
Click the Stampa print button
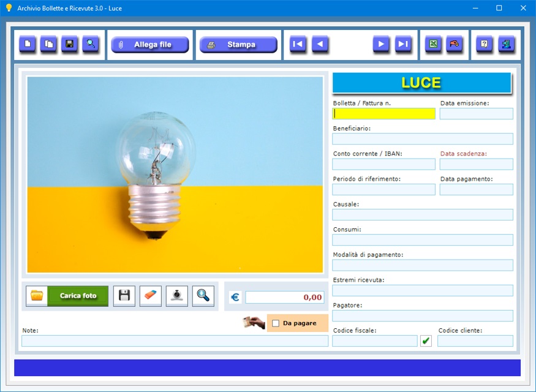[x=238, y=45]
